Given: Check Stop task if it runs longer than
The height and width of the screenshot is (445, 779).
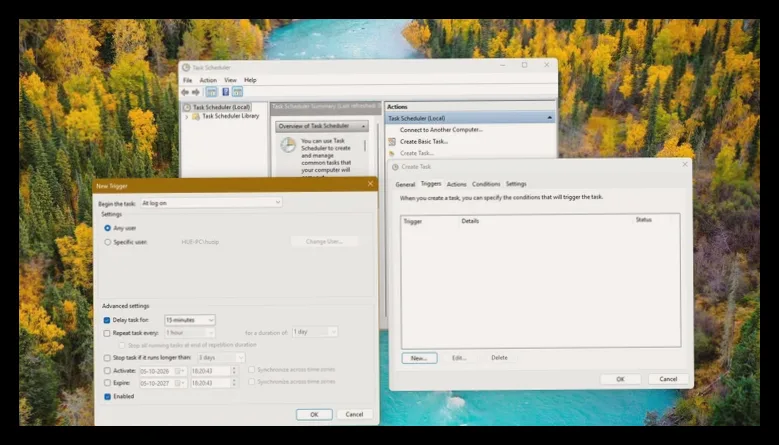Looking at the screenshot, I should click(x=107, y=358).
